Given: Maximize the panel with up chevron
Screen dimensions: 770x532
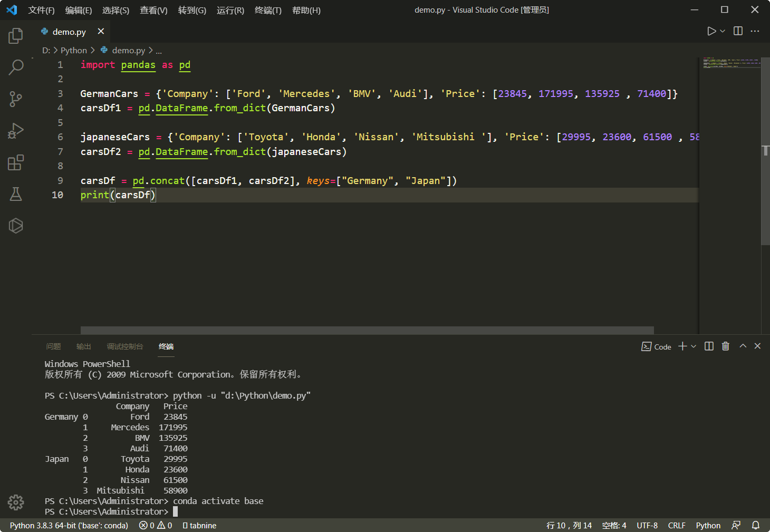Looking at the screenshot, I should (x=743, y=346).
